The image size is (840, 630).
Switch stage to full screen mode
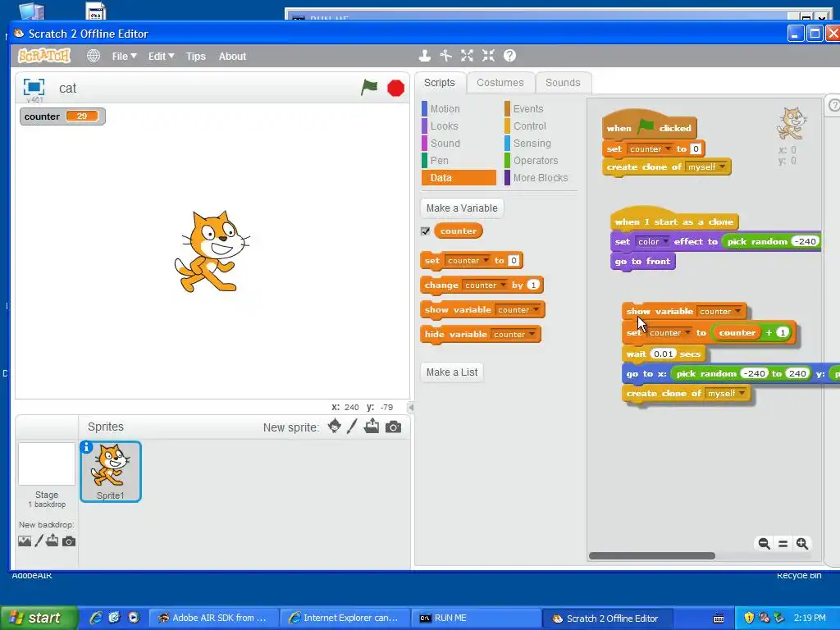pyautogui.click(x=34, y=87)
